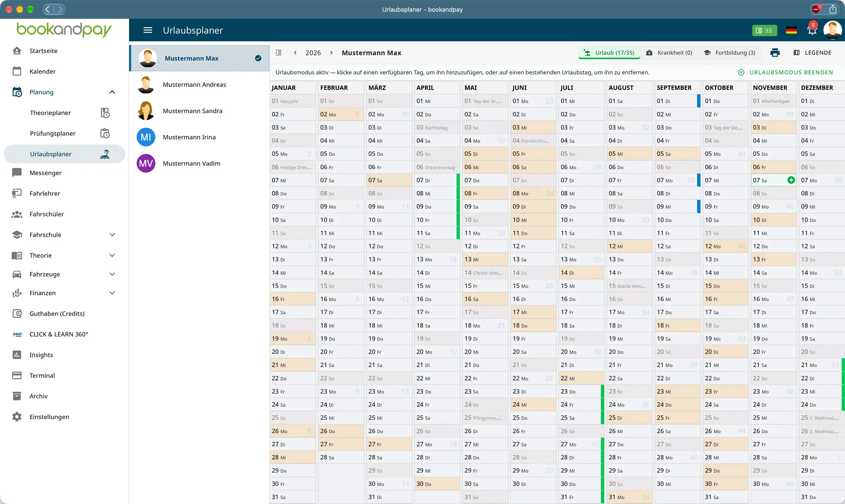Toggle vacation day 30 Do April
This screenshot has height=504, width=845.
(437, 484)
